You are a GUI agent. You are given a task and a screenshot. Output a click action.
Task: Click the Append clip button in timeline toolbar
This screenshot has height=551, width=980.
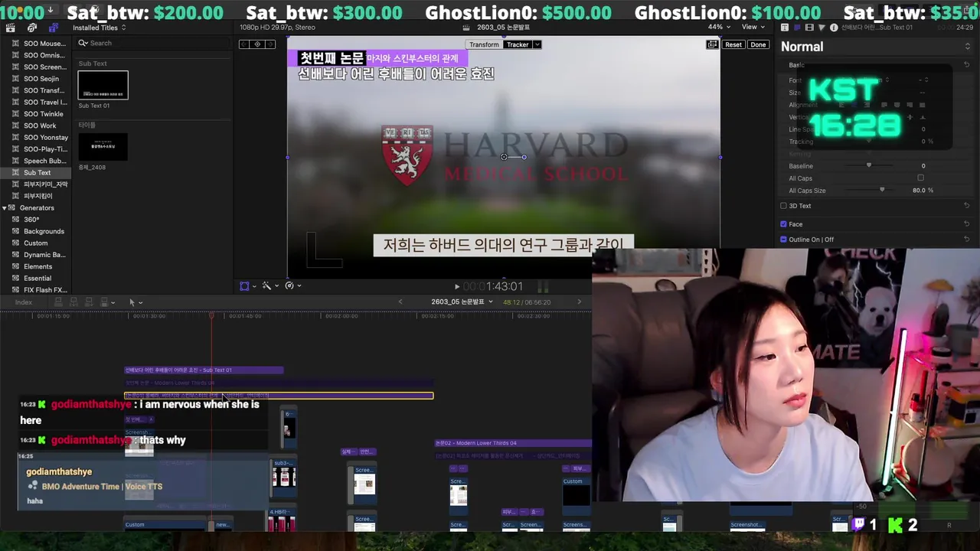click(89, 302)
